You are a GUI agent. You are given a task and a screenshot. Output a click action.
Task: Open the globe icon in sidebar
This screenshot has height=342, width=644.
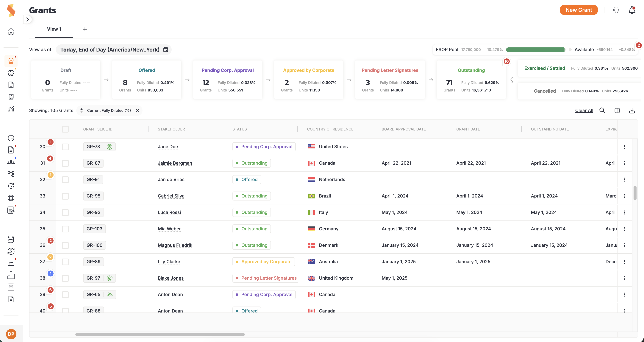click(11, 198)
